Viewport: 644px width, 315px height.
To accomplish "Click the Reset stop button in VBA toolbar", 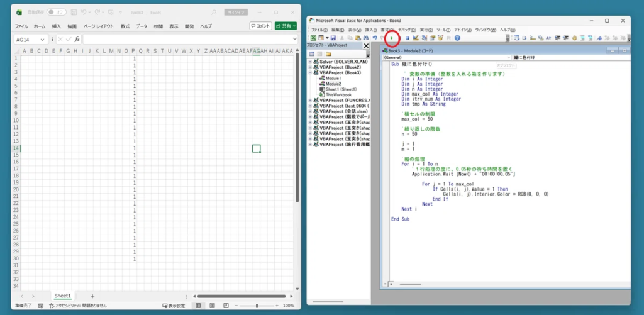I will click(x=407, y=38).
